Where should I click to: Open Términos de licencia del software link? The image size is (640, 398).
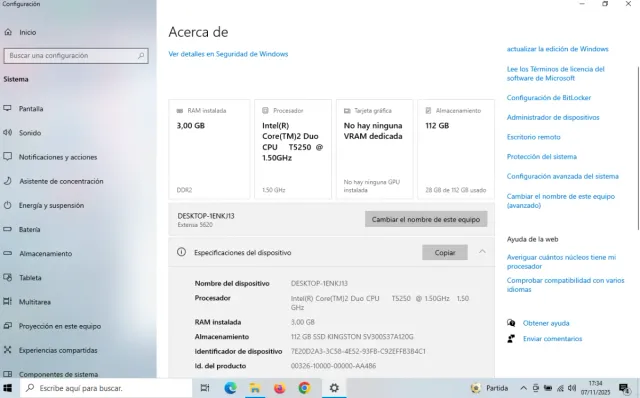click(x=556, y=73)
